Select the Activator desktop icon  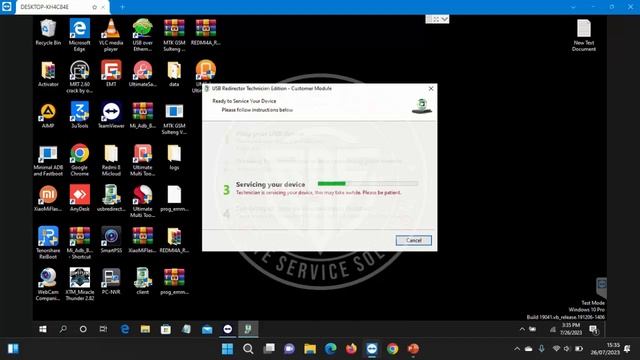pyautogui.click(x=48, y=73)
